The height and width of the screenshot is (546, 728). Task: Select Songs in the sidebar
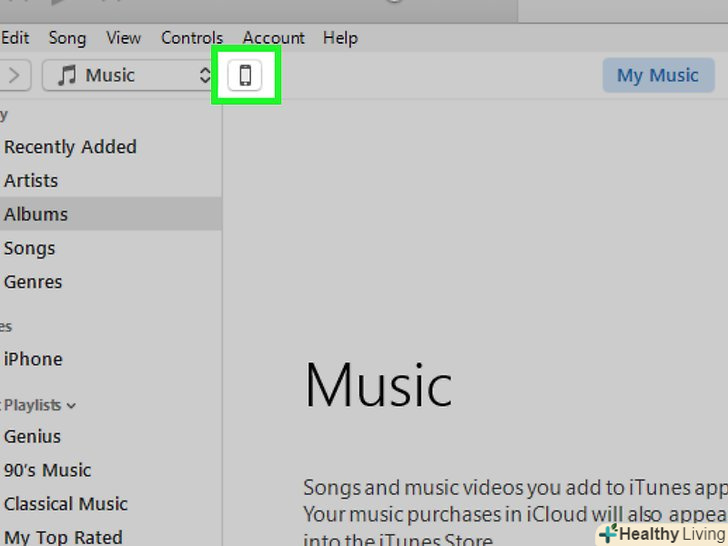(x=29, y=248)
